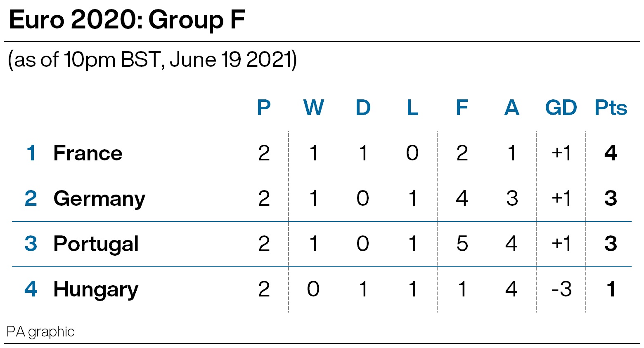Click the W column header
Image resolution: width=644 pixels, height=348 pixels.
314,108
